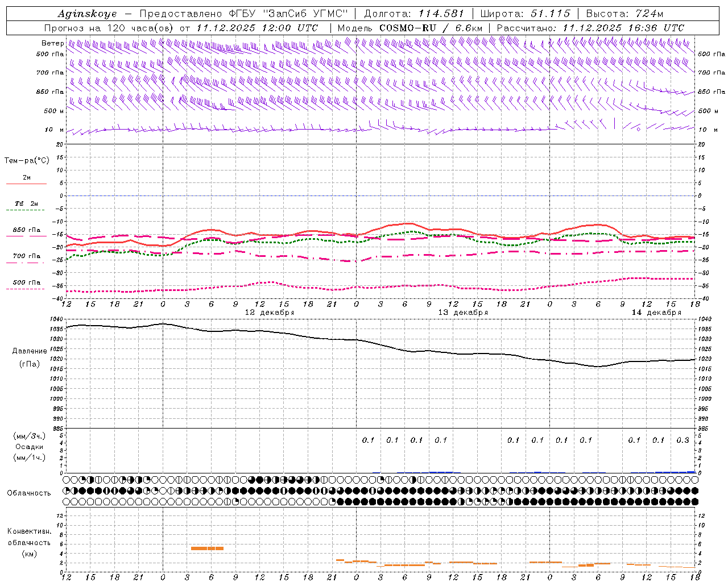Click the "0.3" precipitation value
This screenshot has width=728, height=582.
pos(682,440)
